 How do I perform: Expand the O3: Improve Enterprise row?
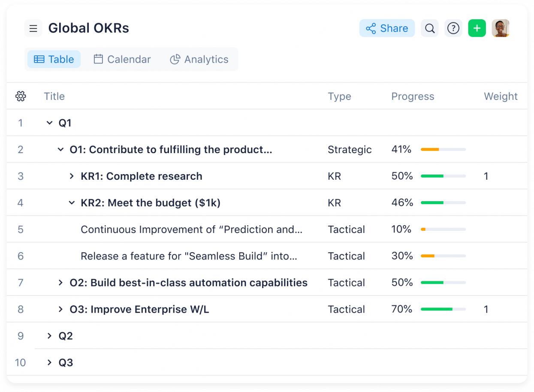pos(60,309)
